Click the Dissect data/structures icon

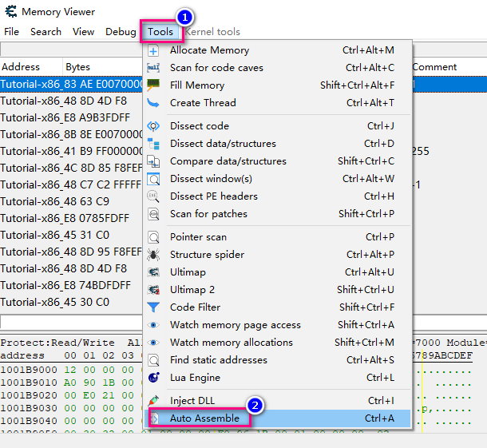[153, 144]
